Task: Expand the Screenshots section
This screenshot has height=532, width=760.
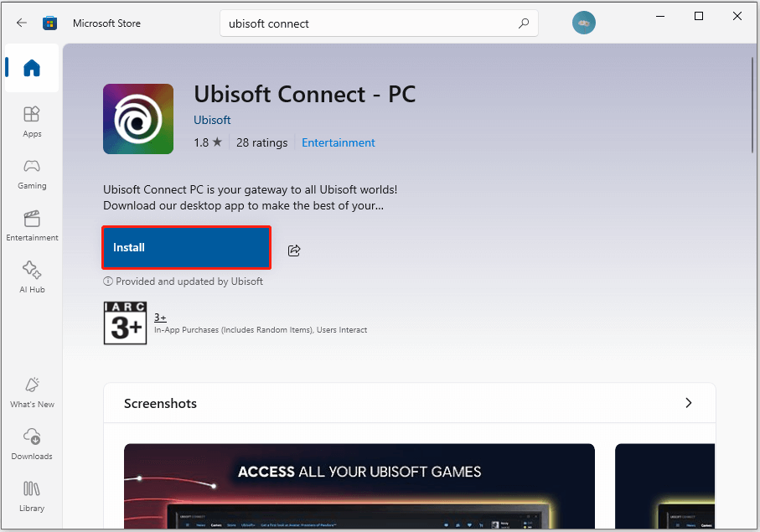Action: [x=688, y=403]
